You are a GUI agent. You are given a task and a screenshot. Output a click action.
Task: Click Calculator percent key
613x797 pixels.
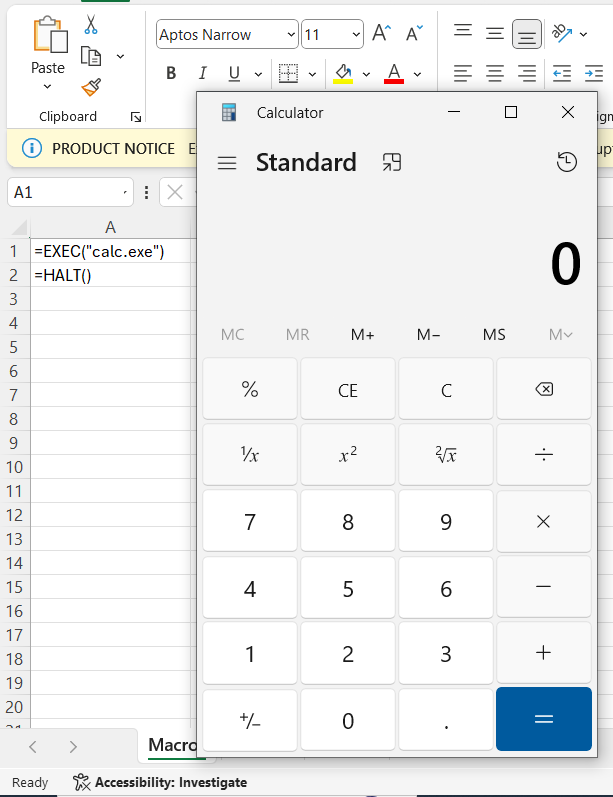pyautogui.click(x=250, y=389)
